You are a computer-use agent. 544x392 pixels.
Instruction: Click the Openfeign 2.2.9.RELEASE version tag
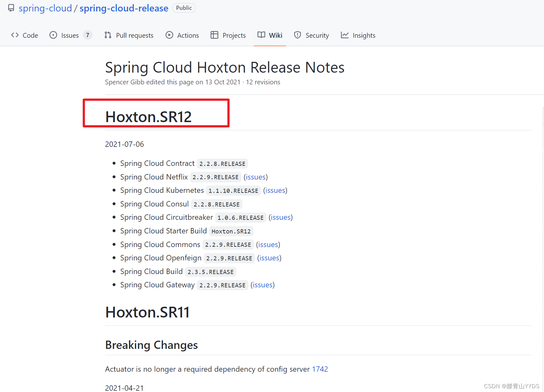pos(229,258)
